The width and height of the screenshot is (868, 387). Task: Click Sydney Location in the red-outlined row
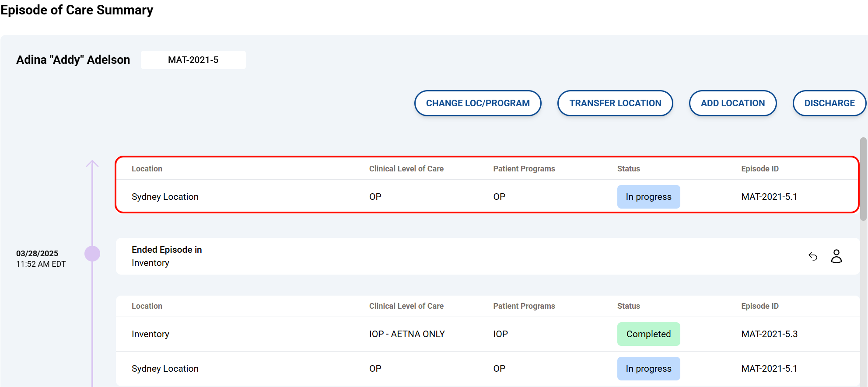(x=165, y=197)
